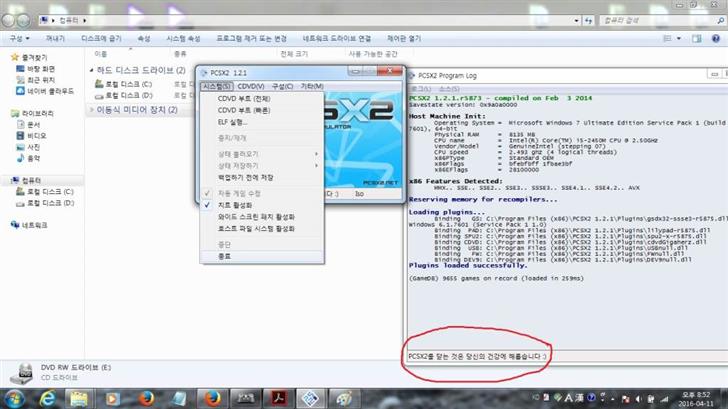Viewport: 728px width, 409px height.
Task: Open the Paint taskbar icon
Action: [344, 399]
